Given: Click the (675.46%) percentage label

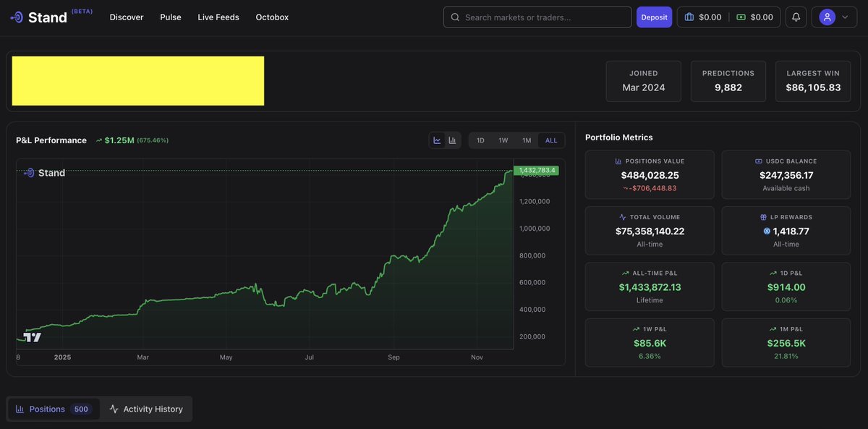Looking at the screenshot, I should click(153, 140).
